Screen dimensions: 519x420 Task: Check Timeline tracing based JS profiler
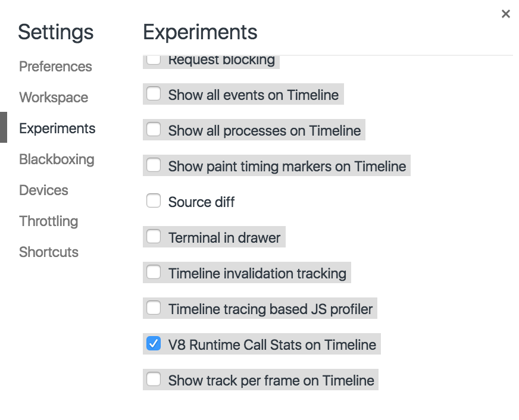click(154, 308)
